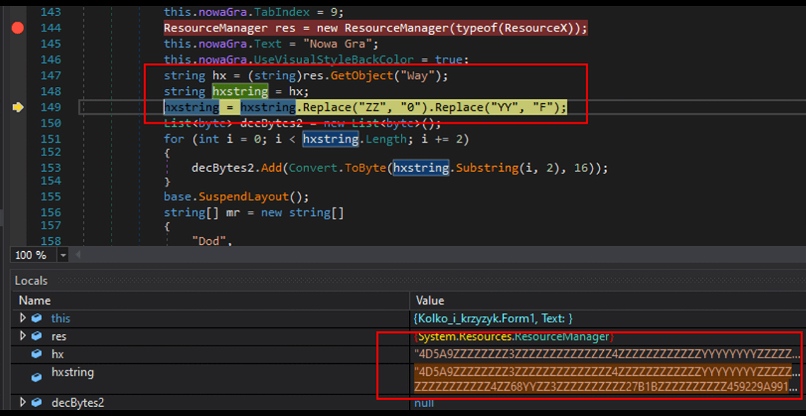
Task: Expand the 'res' ResourceManager variable
Action: pos(24,337)
